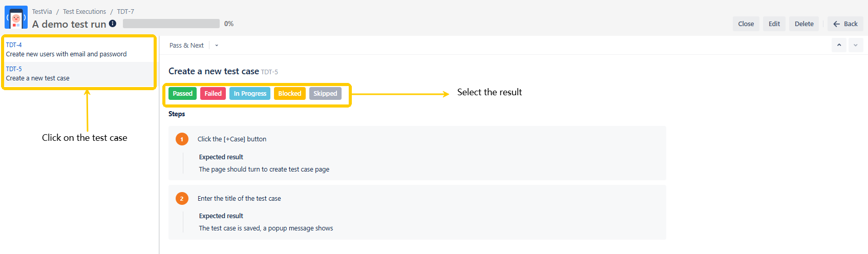Click the step 1 number badge
868x254 pixels.
click(182, 139)
